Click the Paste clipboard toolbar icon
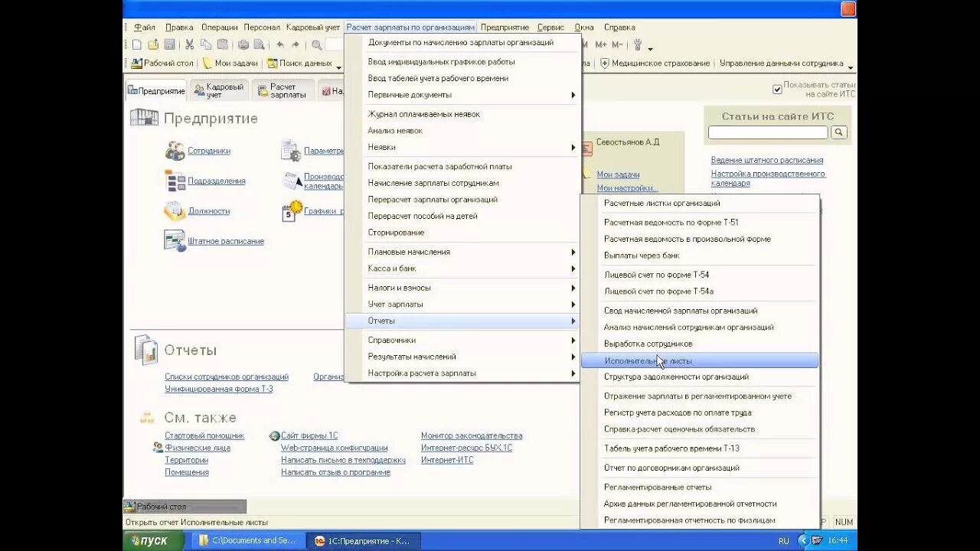The width and height of the screenshot is (980, 551). click(x=222, y=44)
